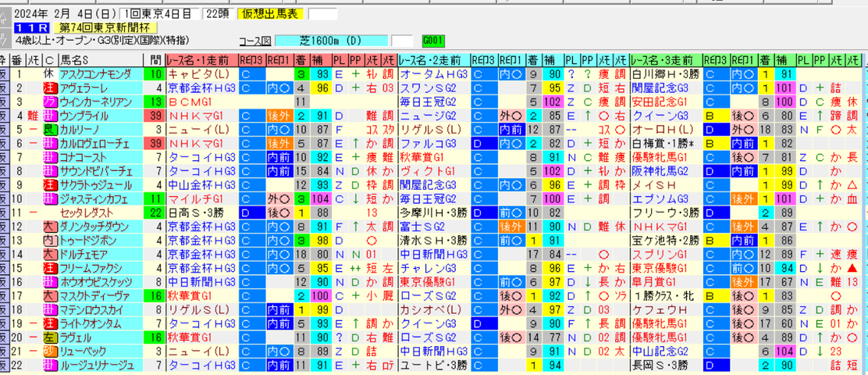Click the 番 column header
Image resolution: width=868 pixels, height=375 pixels.
(19, 60)
